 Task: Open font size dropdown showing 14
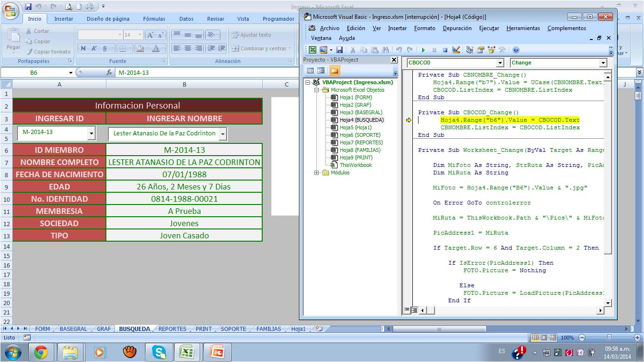(140, 35)
